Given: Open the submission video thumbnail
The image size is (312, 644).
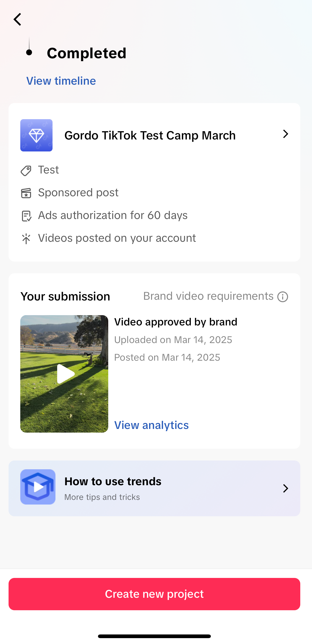Looking at the screenshot, I should coord(64,374).
